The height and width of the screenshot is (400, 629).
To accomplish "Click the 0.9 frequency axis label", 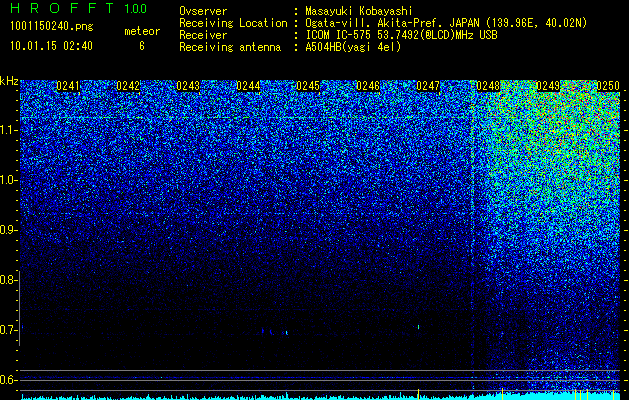I will pos(8,230).
